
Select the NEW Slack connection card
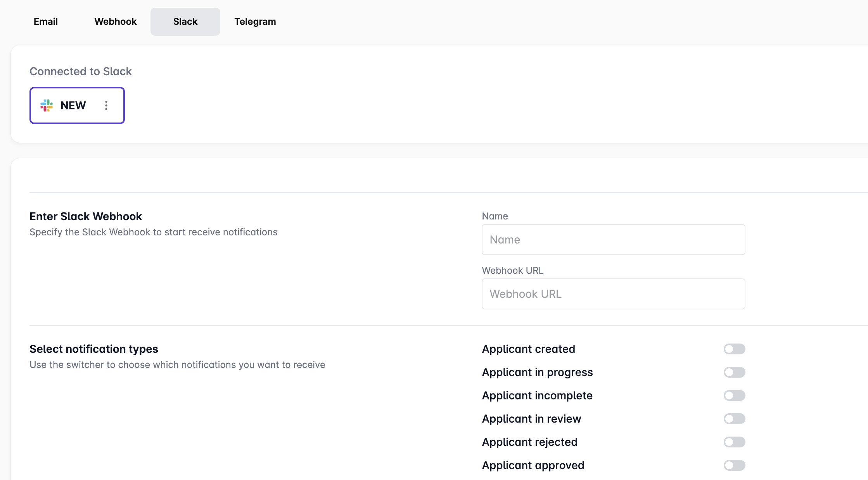74,105
